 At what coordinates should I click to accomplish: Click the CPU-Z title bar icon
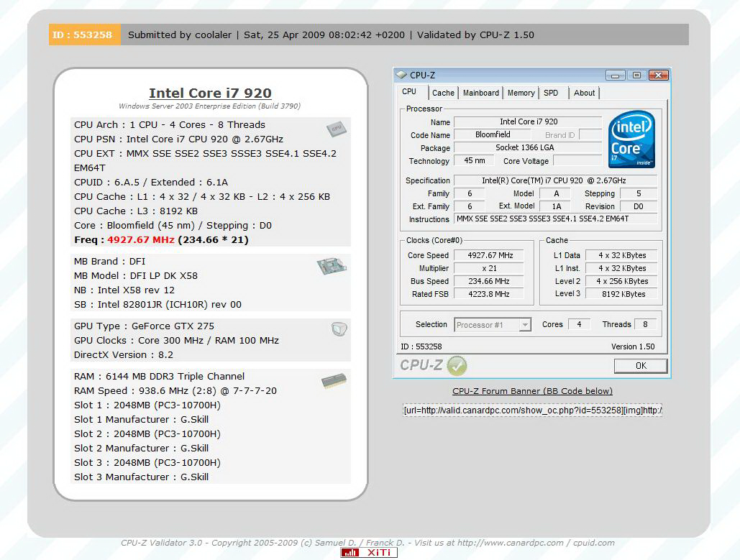[401, 75]
